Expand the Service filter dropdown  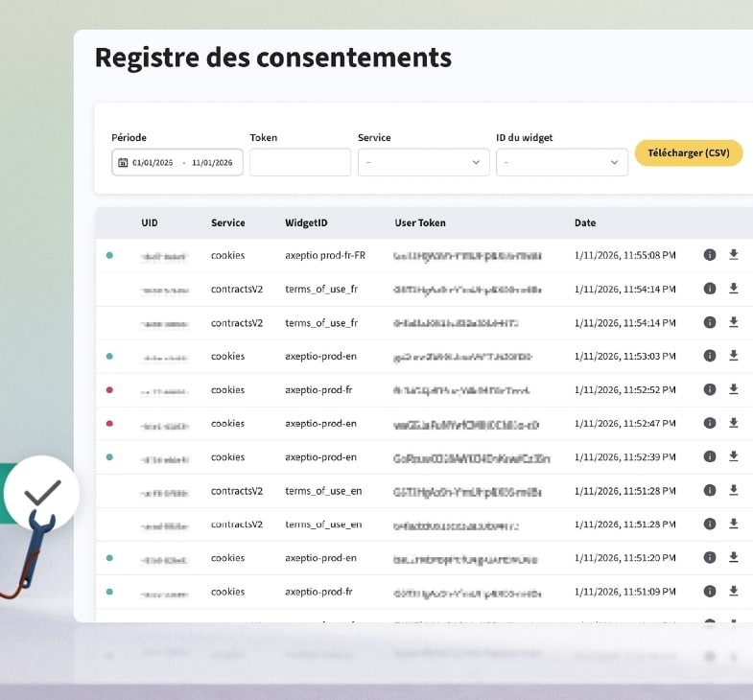423,162
